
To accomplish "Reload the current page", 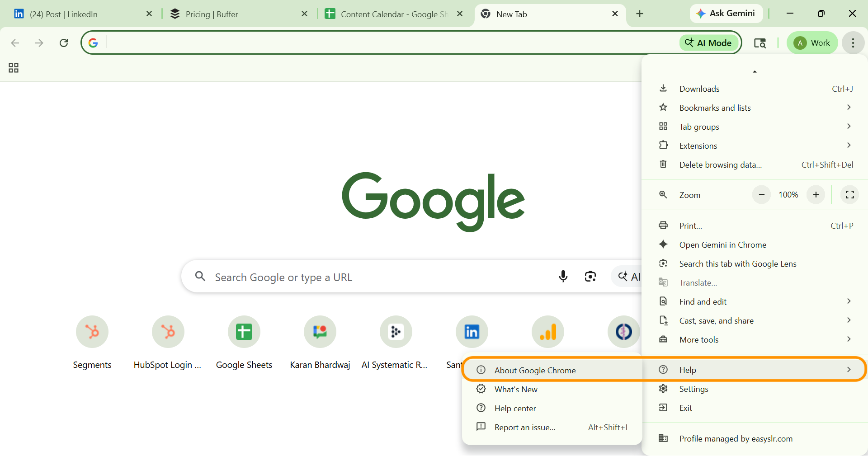I will click(64, 43).
